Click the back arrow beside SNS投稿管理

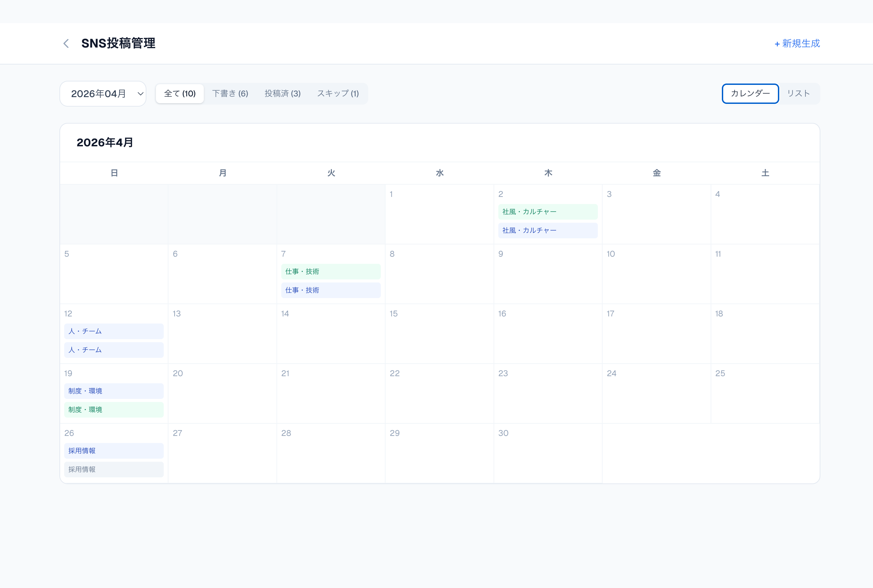66,43
